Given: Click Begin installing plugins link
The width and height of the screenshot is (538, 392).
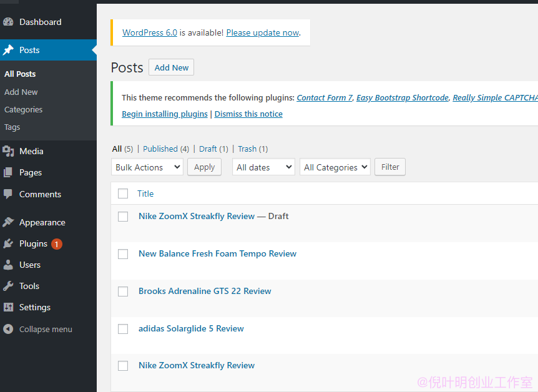Looking at the screenshot, I should point(165,114).
